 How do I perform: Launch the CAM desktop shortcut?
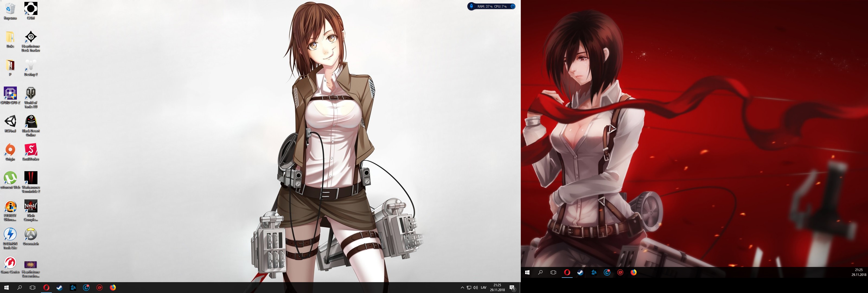click(31, 11)
